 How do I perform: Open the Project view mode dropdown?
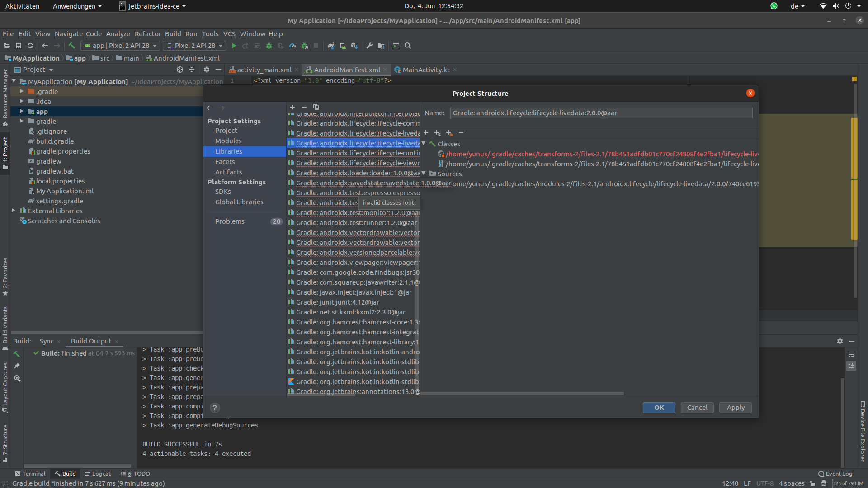point(34,70)
